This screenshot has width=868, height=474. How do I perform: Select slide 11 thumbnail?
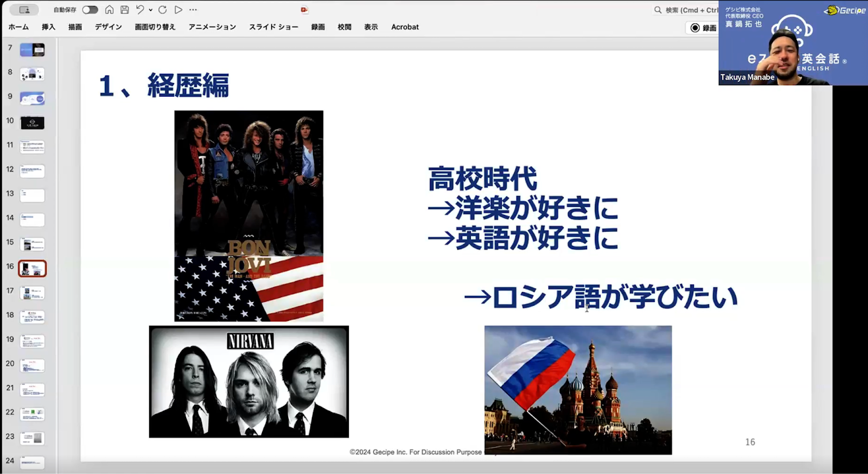[33, 147]
